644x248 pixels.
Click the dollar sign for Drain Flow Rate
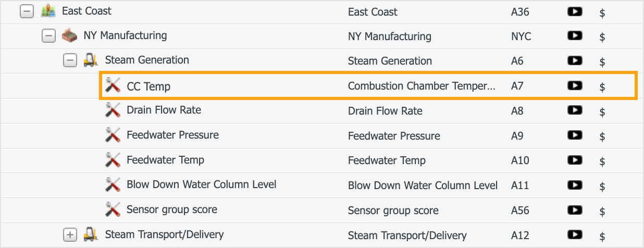click(602, 111)
